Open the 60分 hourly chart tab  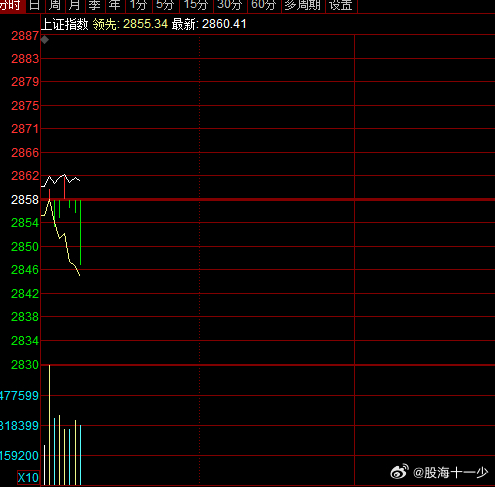click(x=264, y=6)
